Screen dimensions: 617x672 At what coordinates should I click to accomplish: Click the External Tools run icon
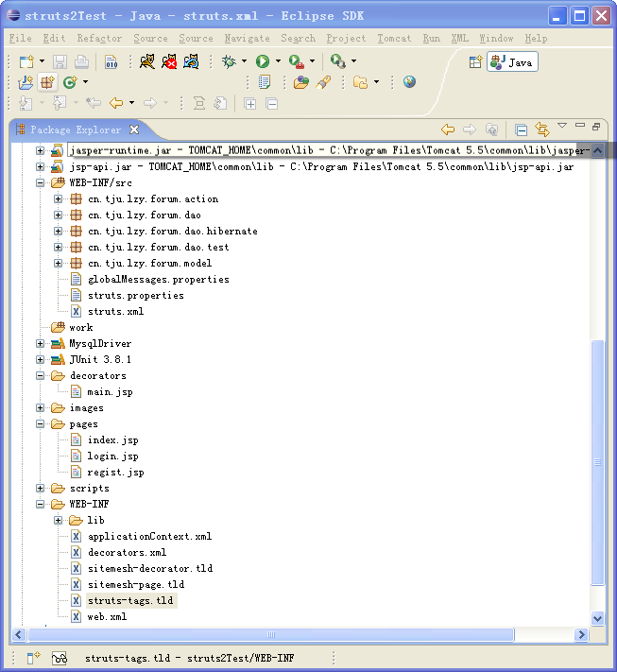[297, 61]
